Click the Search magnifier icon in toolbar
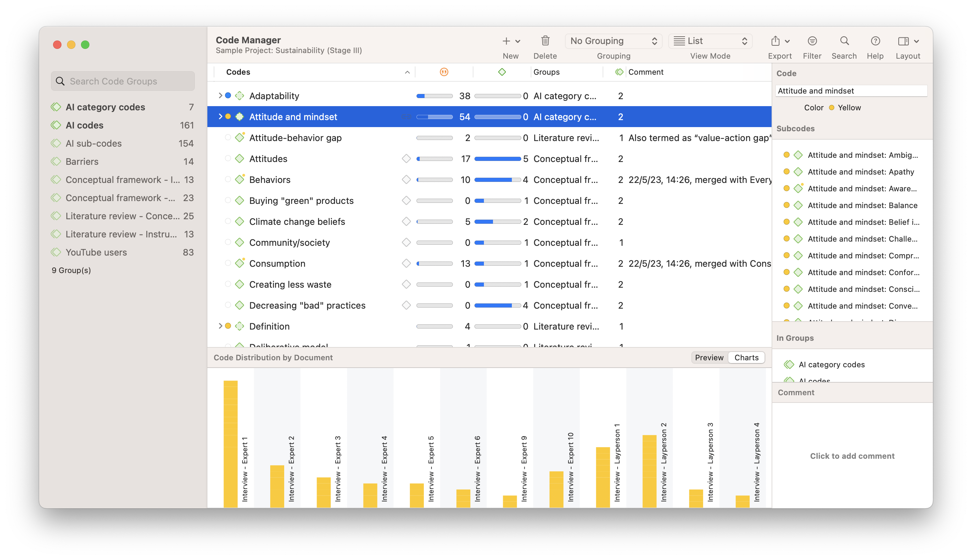 pyautogui.click(x=844, y=41)
